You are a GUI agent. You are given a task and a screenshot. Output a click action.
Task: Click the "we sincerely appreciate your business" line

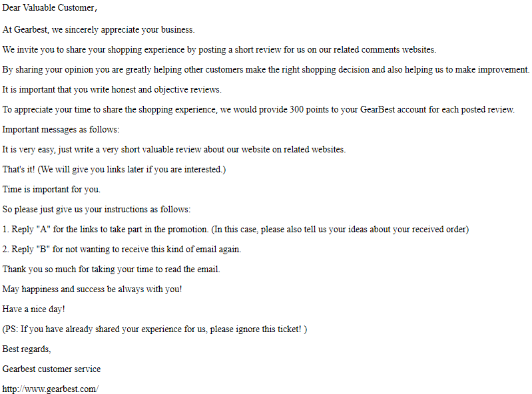99,30
